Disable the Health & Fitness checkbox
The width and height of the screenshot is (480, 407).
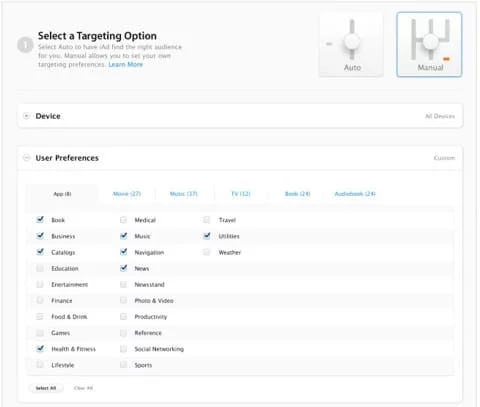coord(40,349)
